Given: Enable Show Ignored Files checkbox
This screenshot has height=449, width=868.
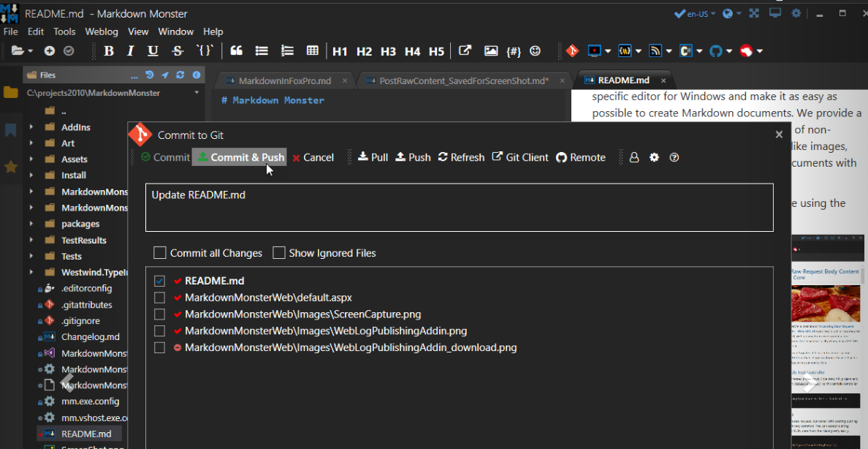Looking at the screenshot, I should tap(279, 253).
